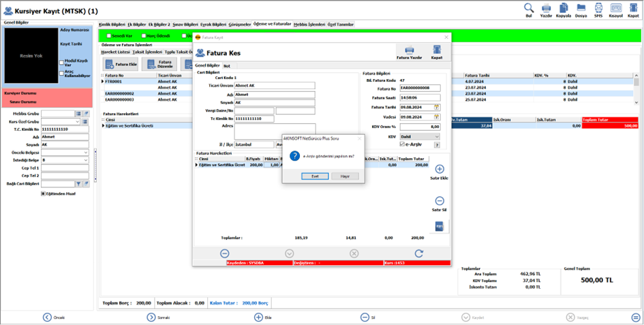
Task: Select the FTR0001 invoice row
Action: [367, 81]
